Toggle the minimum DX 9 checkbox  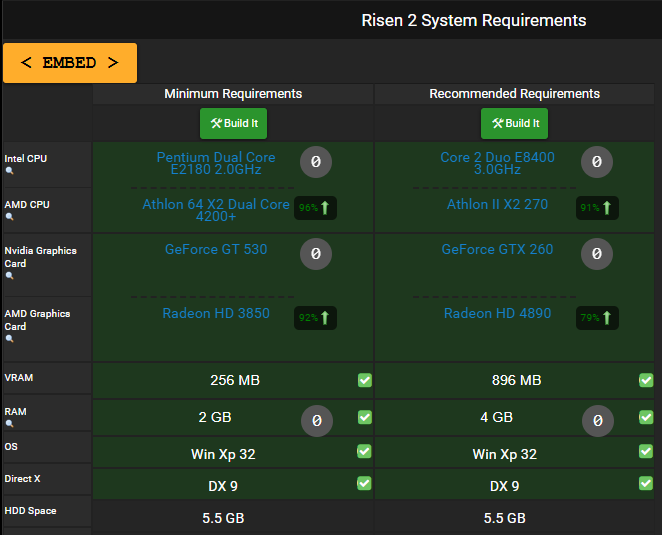[365, 484]
